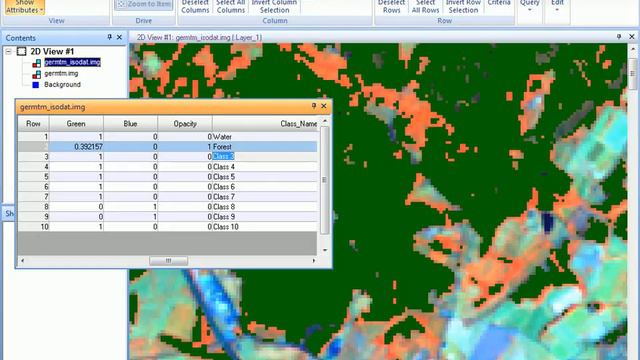Screen dimensions: 640x360
Task: Click Deselect Rows button
Action: pos(391,7)
